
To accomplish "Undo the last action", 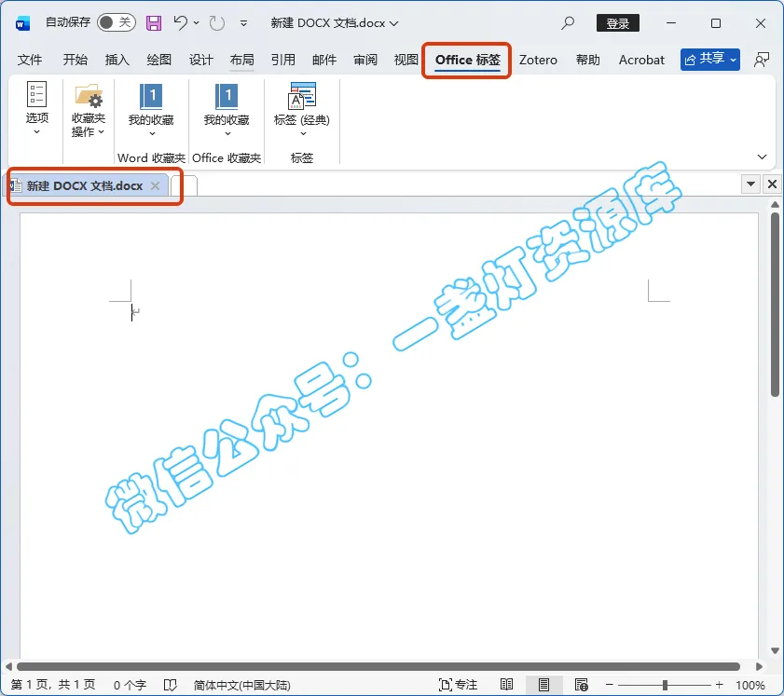I will pos(181,22).
